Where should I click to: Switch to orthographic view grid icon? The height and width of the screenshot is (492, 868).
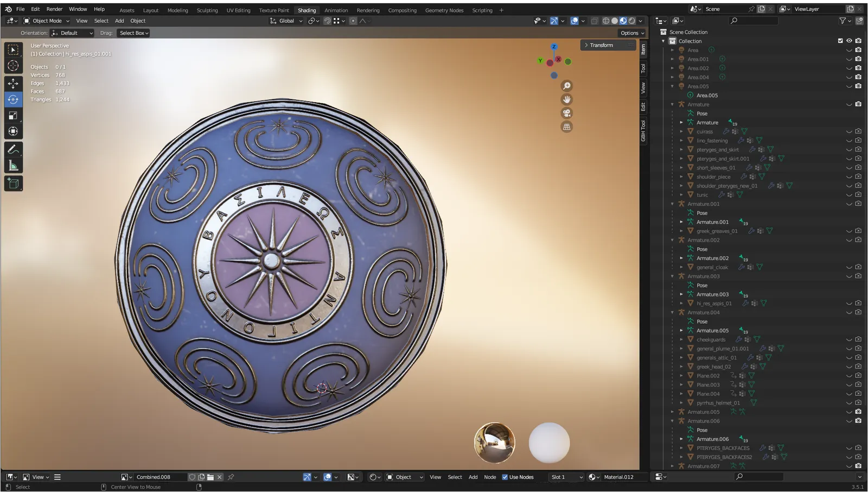[567, 127]
